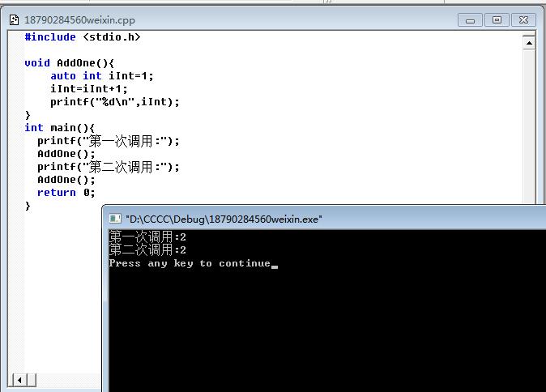Click the printf line containing 第一次调用

coord(109,141)
